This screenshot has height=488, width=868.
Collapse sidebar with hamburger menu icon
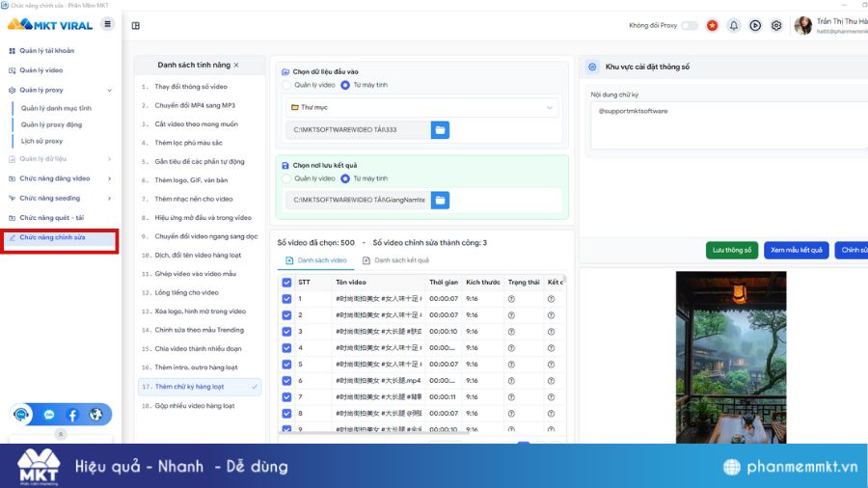(107, 24)
